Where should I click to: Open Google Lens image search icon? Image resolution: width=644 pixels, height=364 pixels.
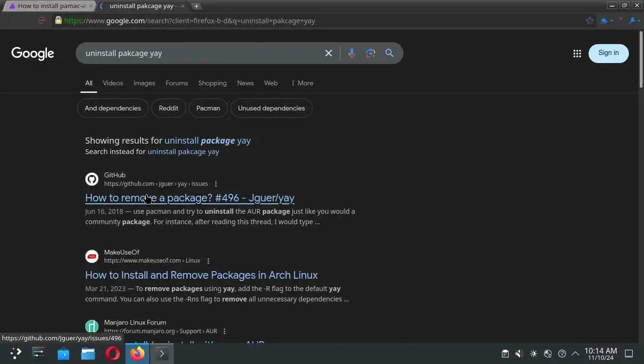coord(371,53)
